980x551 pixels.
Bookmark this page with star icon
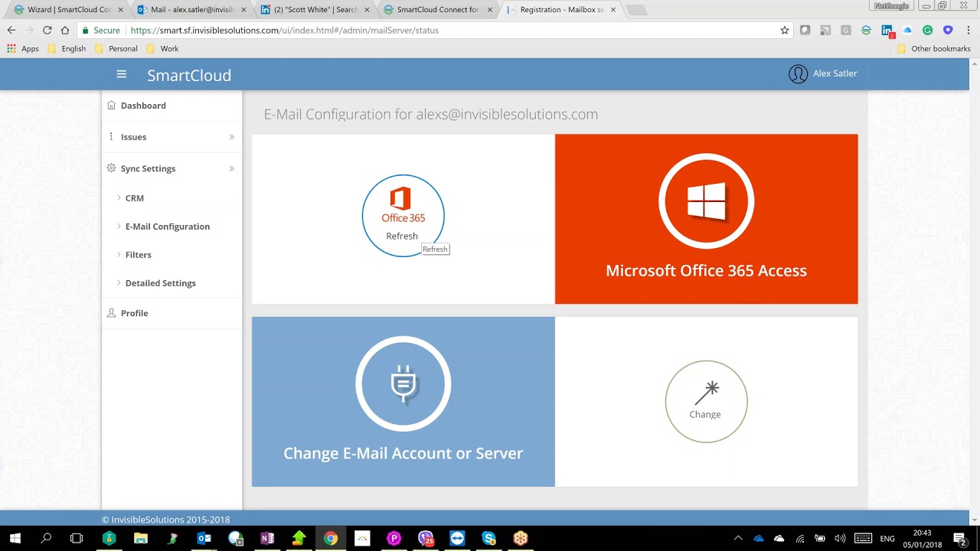point(785,31)
